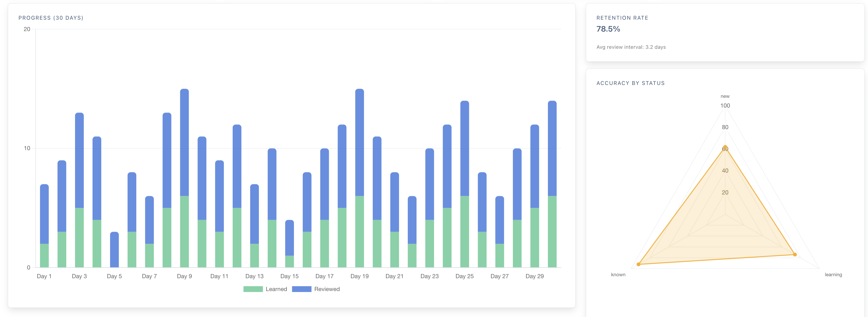Click the Retention Rate 78.5% value
Screen dimensions: 868x317
pyautogui.click(x=608, y=29)
